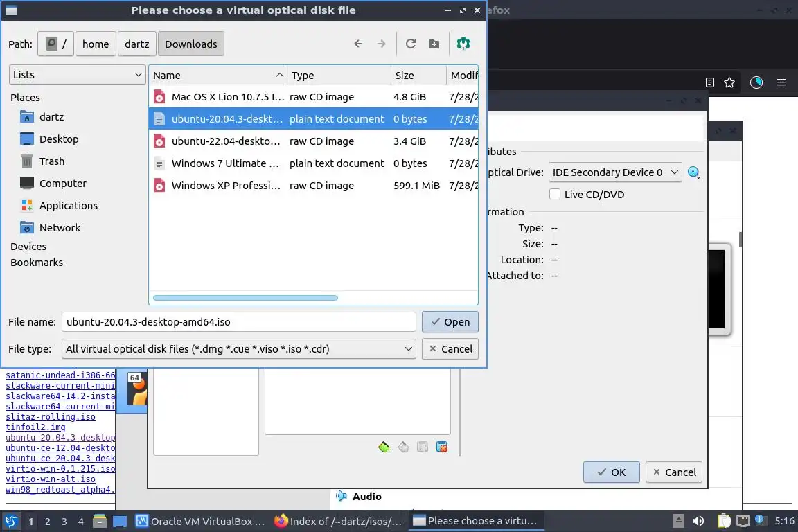Open the Lists view dropdown
This screenshot has height=532, width=798.
(x=78, y=74)
